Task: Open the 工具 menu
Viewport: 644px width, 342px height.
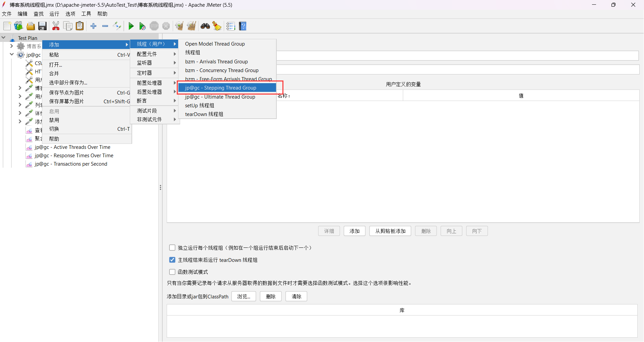Action: click(86, 14)
